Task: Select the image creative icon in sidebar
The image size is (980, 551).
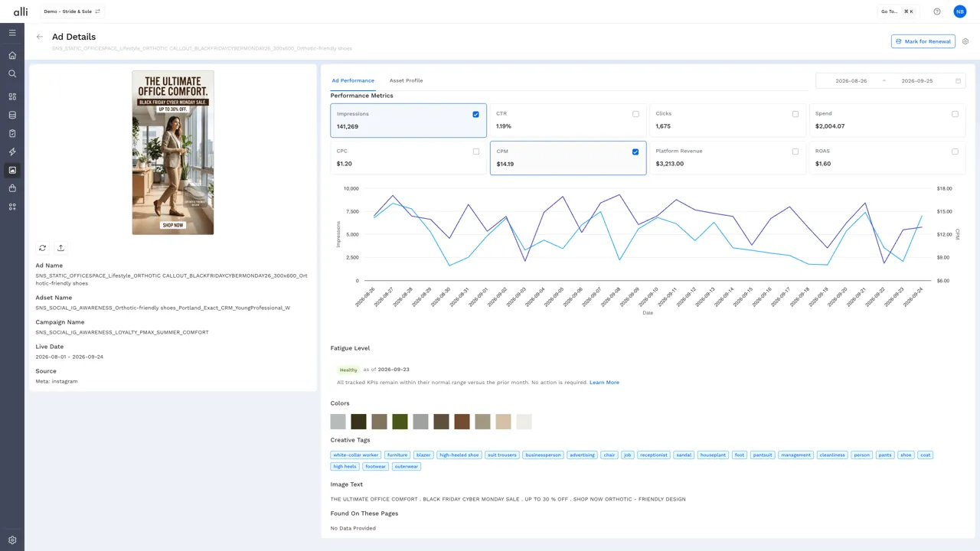Action: [x=12, y=170]
